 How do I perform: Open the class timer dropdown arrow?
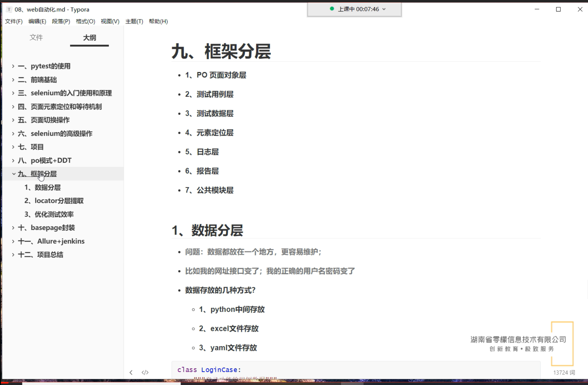[384, 9]
